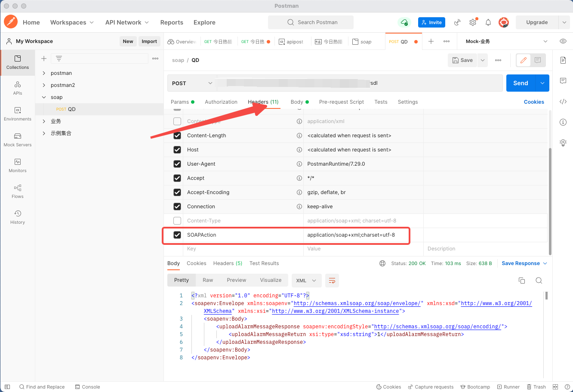The image size is (573, 392).
Task: Select the Environments panel icon
Action: point(17,114)
